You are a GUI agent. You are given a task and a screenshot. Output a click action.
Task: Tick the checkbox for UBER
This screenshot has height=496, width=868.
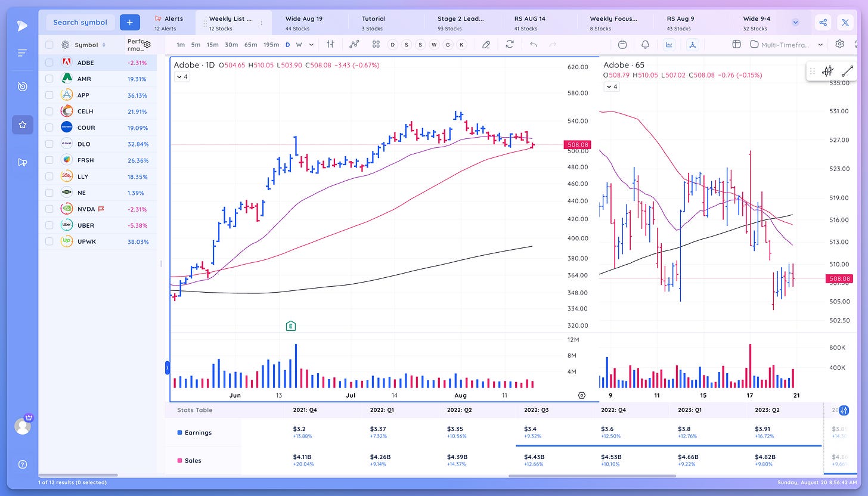tap(49, 225)
